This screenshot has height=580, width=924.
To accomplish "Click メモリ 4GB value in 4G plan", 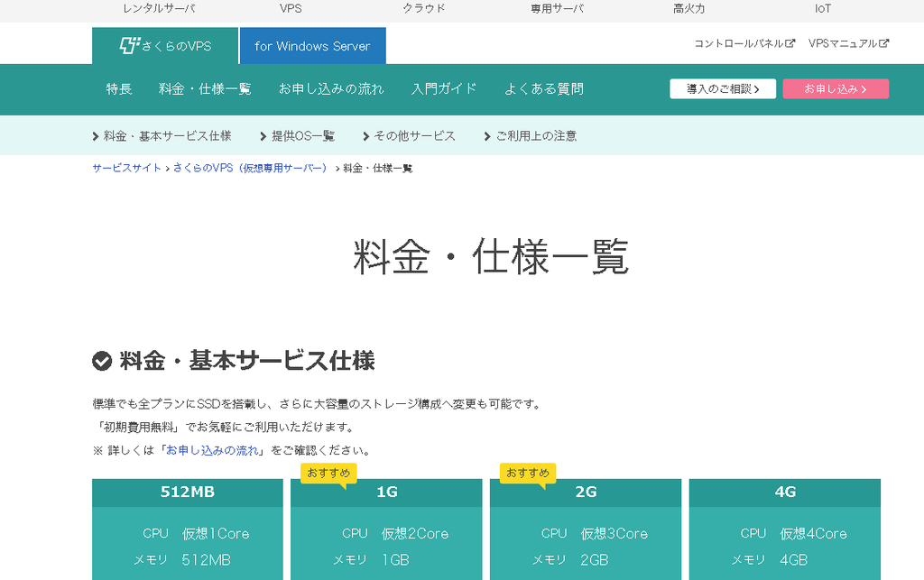I will [794, 560].
